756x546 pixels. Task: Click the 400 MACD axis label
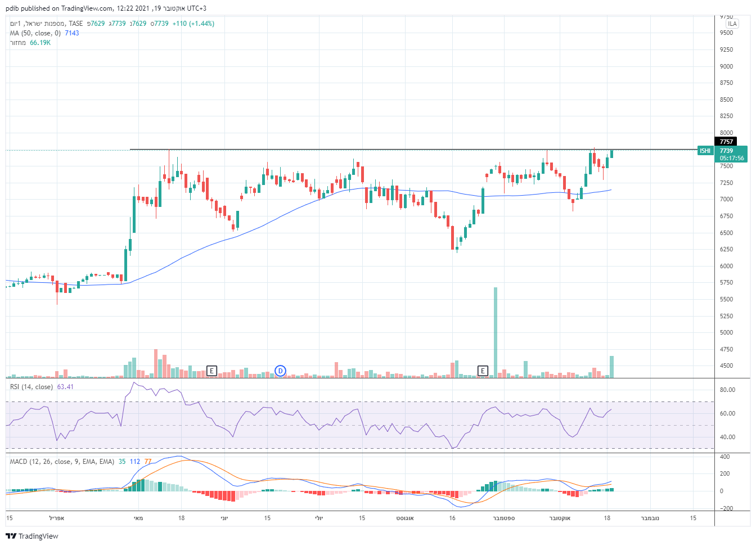click(725, 457)
